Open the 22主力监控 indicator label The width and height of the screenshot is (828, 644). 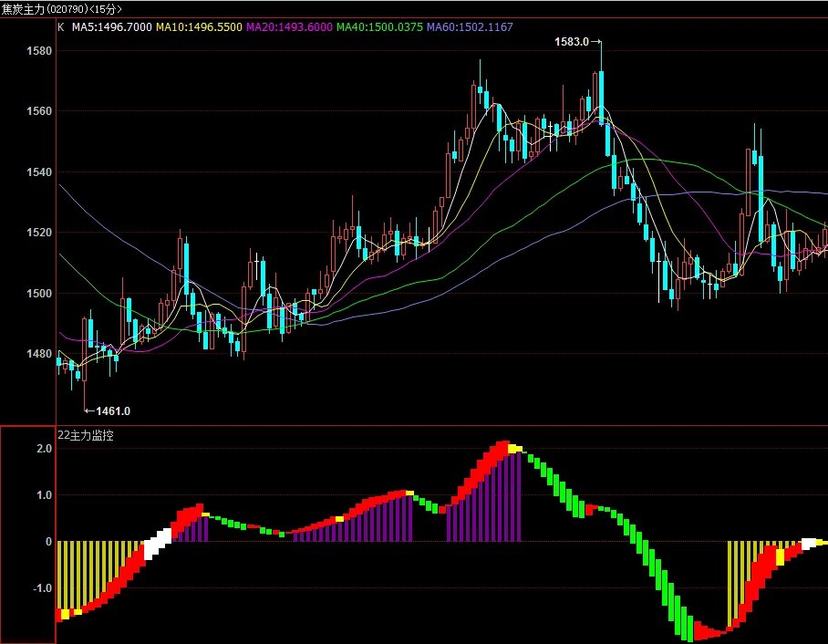[x=86, y=435]
